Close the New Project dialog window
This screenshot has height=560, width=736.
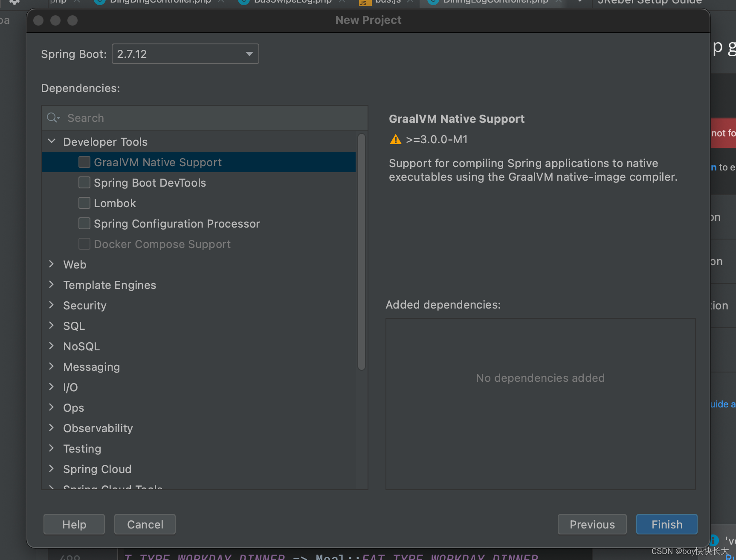tap(38, 20)
